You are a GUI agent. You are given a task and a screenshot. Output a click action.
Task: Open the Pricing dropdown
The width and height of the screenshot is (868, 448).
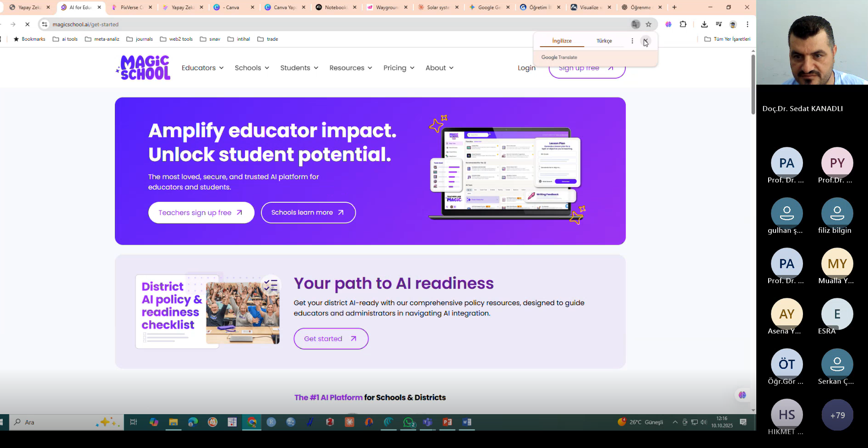[x=399, y=68]
